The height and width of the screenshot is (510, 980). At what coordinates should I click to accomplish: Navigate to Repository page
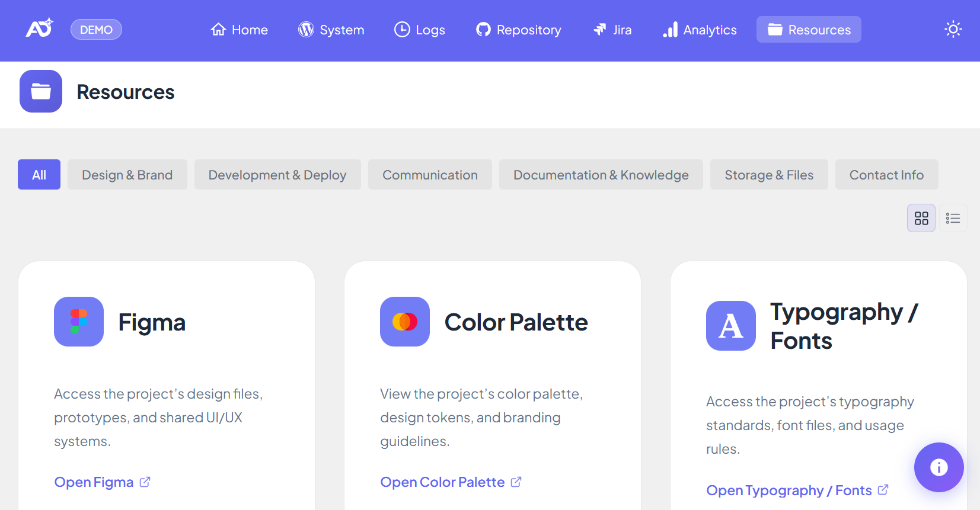[519, 30]
